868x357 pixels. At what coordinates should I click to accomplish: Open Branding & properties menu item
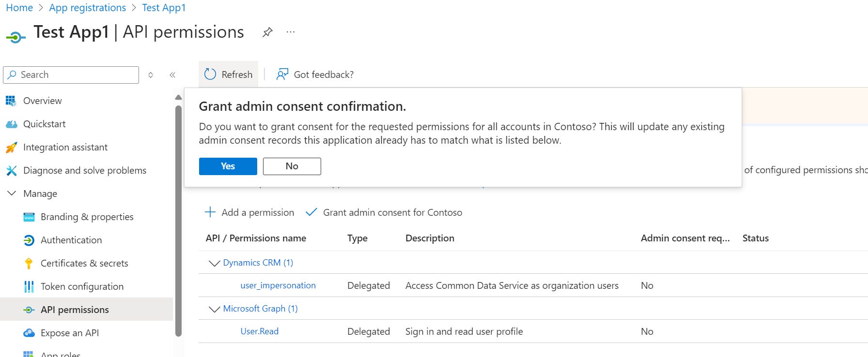87,217
